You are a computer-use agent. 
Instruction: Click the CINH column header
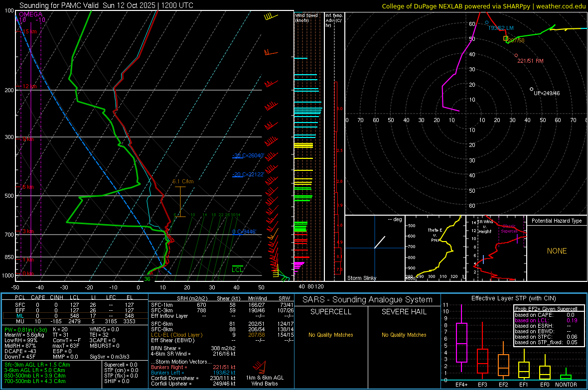[57, 297]
